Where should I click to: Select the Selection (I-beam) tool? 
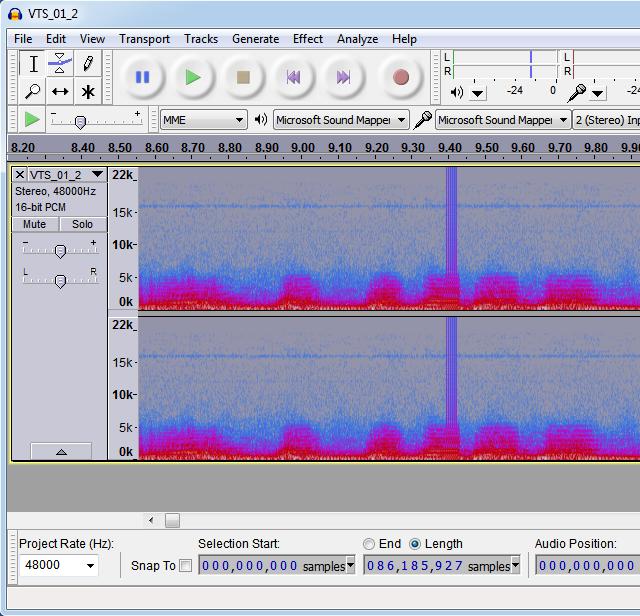(x=33, y=64)
